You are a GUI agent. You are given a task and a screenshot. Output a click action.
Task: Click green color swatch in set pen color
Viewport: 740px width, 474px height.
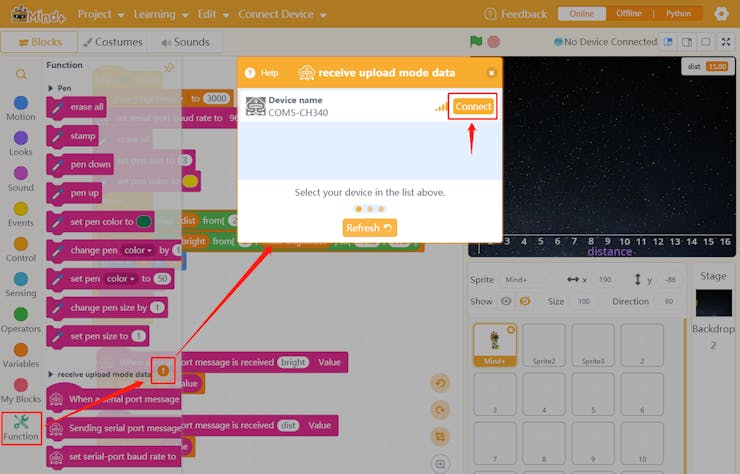[x=144, y=221]
